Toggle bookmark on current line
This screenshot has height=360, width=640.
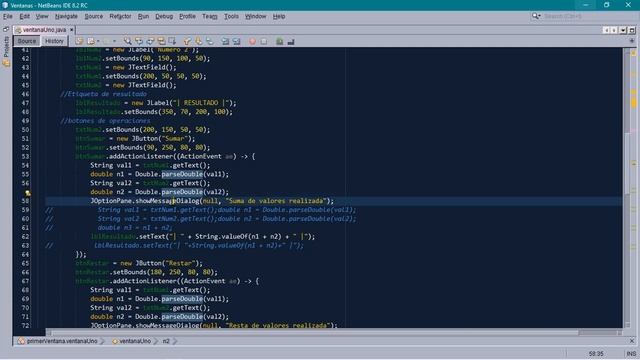tap(210, 41)
